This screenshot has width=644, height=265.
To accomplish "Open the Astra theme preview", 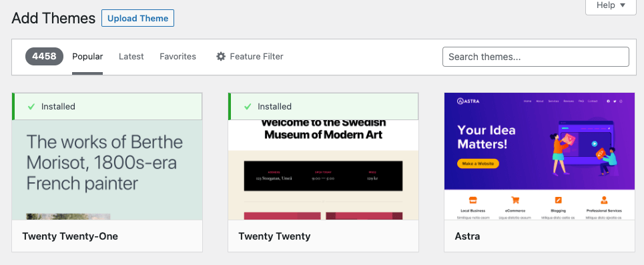I will (x=539, y=156).
